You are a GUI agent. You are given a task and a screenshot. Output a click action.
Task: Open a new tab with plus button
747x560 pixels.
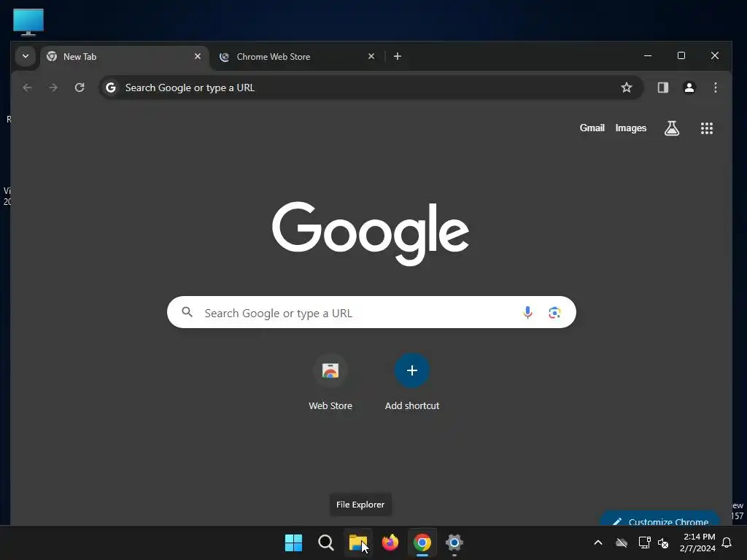click(x=398, y=56)
